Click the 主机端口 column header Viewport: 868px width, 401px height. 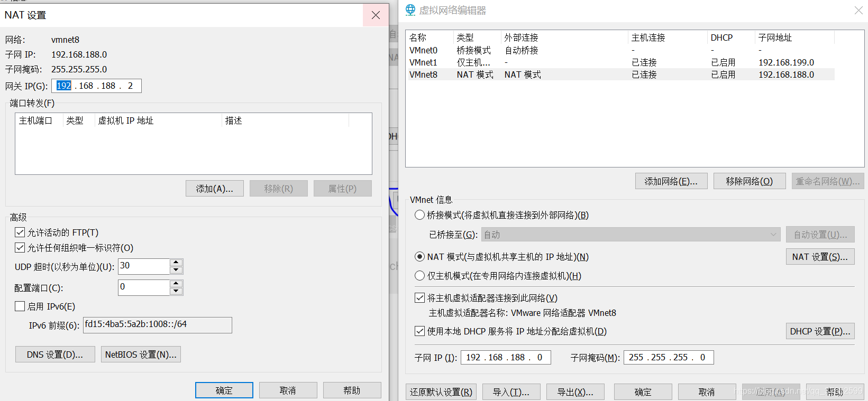tap(39, 120)
